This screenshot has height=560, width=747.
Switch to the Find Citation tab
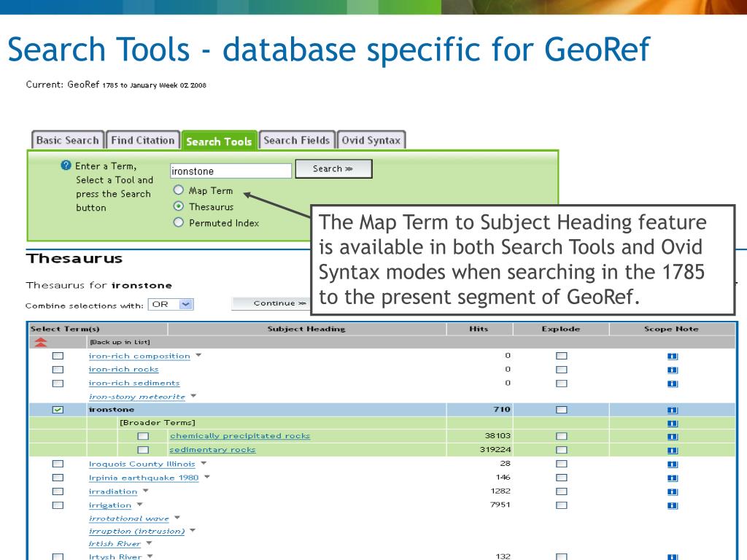[143, 140]
